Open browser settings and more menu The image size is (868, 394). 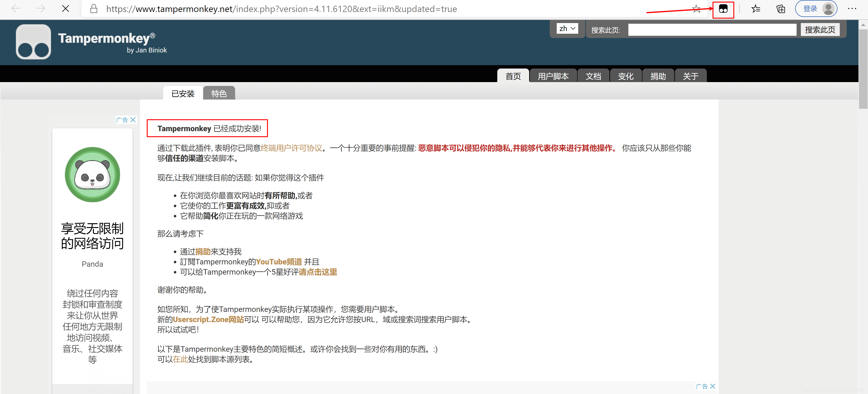[x=852, y=9]
